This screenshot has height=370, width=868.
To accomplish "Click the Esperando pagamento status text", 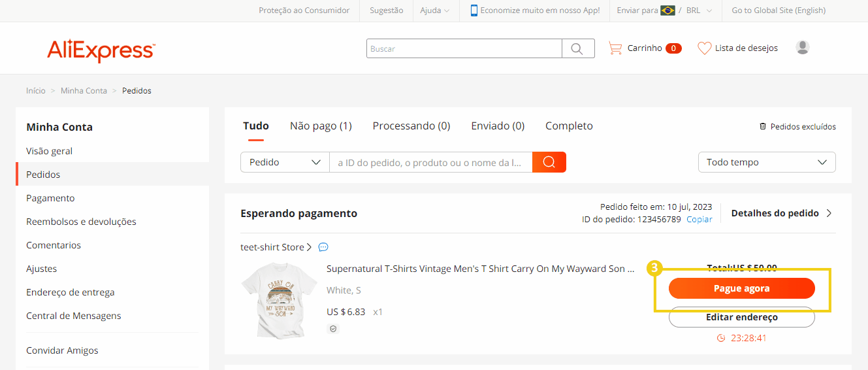I will [298, 213].
